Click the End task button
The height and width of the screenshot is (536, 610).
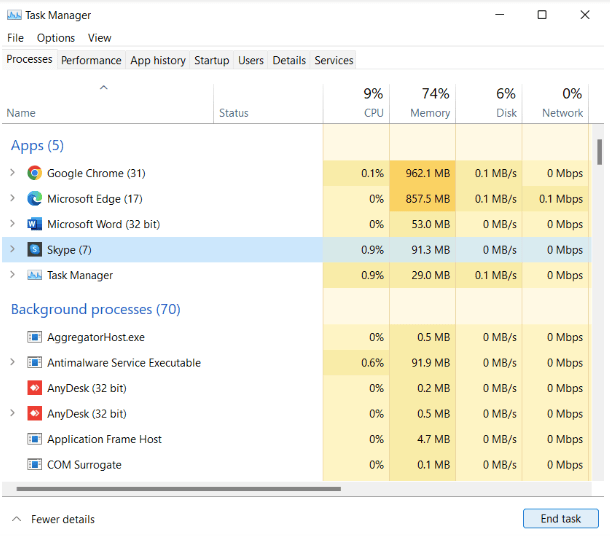pos(561,518)
